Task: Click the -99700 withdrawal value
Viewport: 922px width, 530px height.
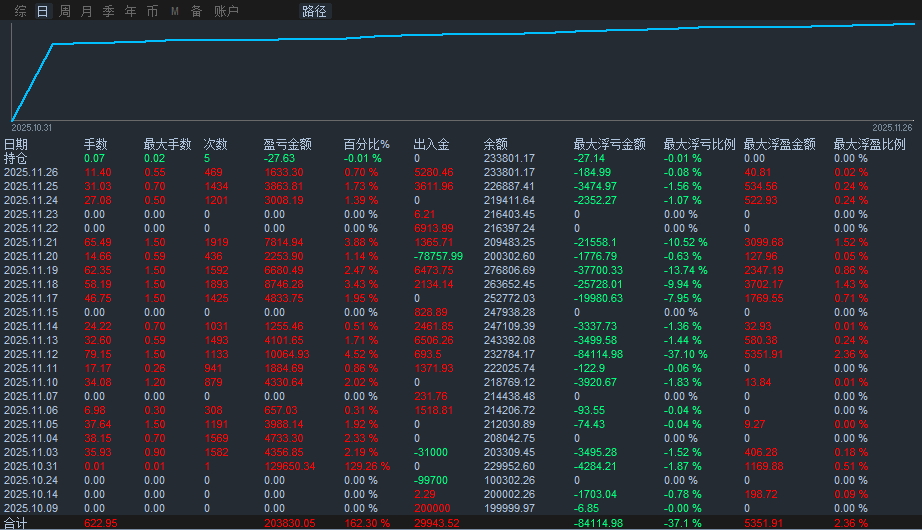Action: [430, 481]
